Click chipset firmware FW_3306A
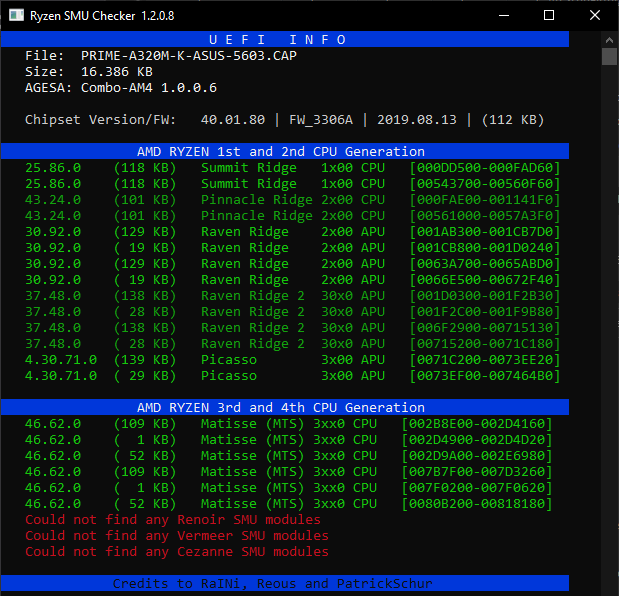This screenshot has height=596, width=619. 321,120
